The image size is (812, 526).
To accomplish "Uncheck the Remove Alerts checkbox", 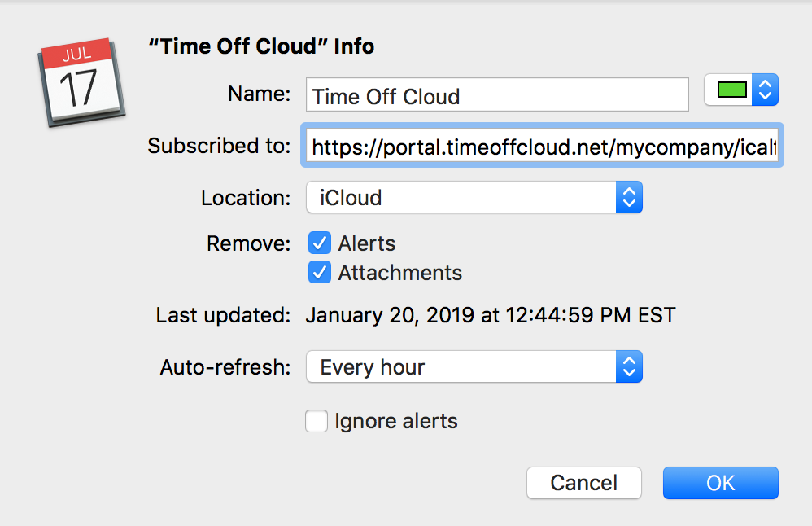I will point(320,243).
